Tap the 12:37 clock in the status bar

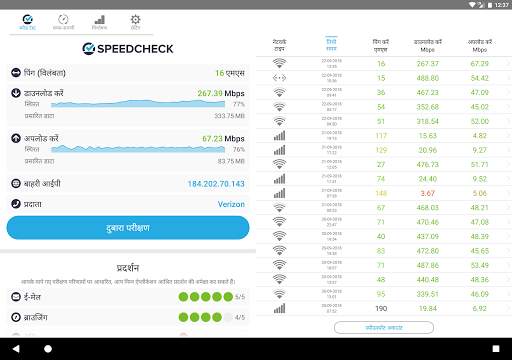(502, 5)
